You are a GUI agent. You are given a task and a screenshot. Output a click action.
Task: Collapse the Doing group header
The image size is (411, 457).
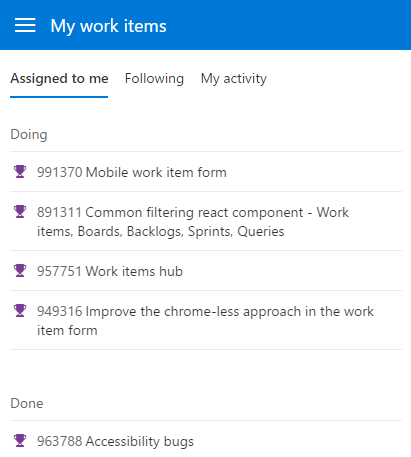(x=29, y=135)
